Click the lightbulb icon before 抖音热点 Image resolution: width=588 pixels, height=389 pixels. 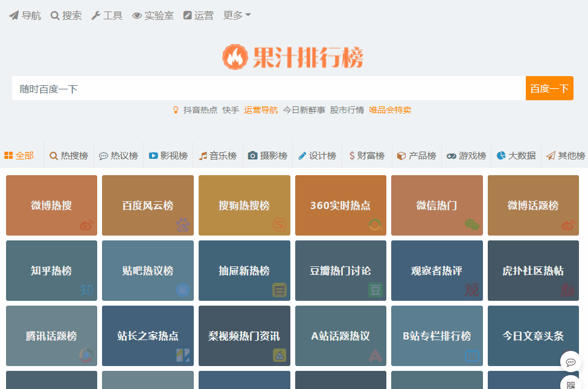[x=176, y=110]
